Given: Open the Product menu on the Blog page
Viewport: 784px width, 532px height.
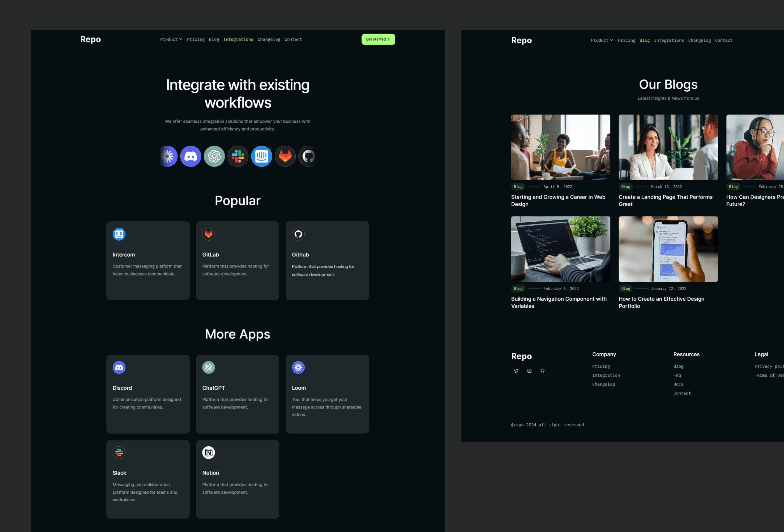Looking at the screenshot, I should pos(601,40).
